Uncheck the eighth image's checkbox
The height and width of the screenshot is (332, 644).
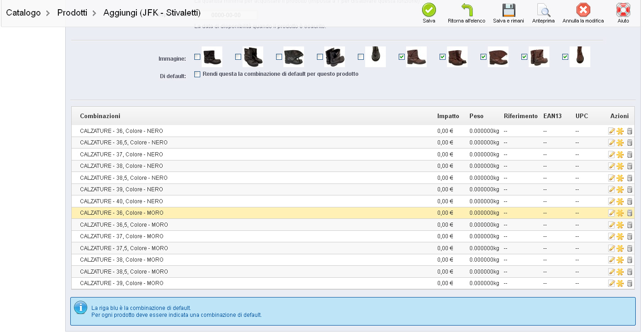pyautogui.click(x=483, y=57)
